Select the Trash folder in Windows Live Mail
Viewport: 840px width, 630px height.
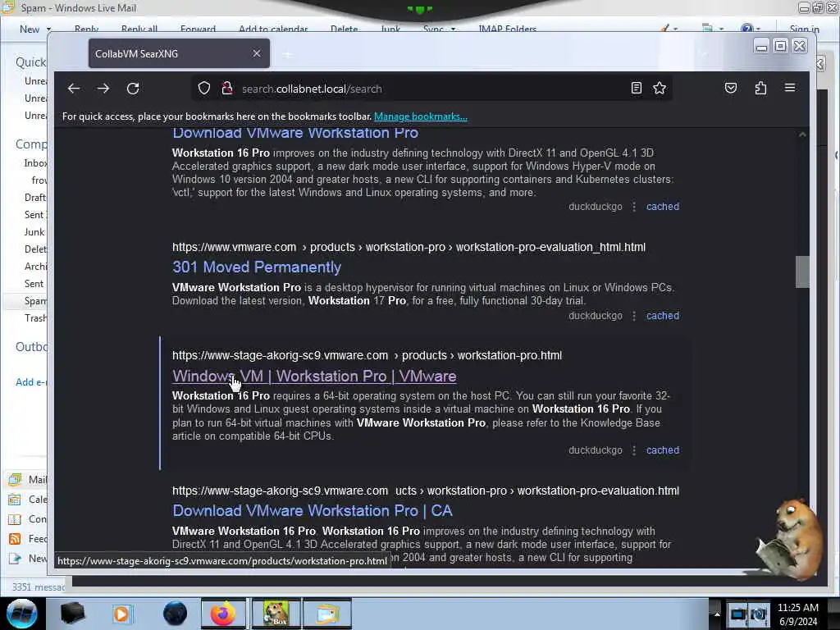34,318
